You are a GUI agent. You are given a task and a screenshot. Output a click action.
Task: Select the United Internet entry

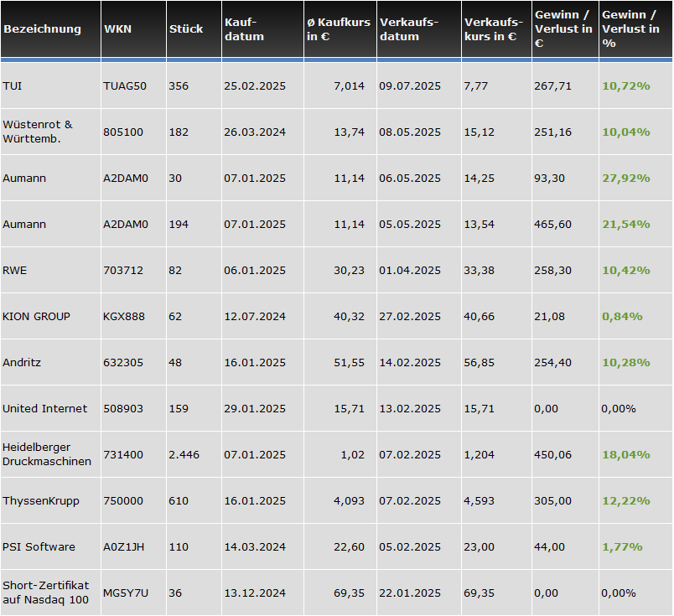tap(44, 408)
